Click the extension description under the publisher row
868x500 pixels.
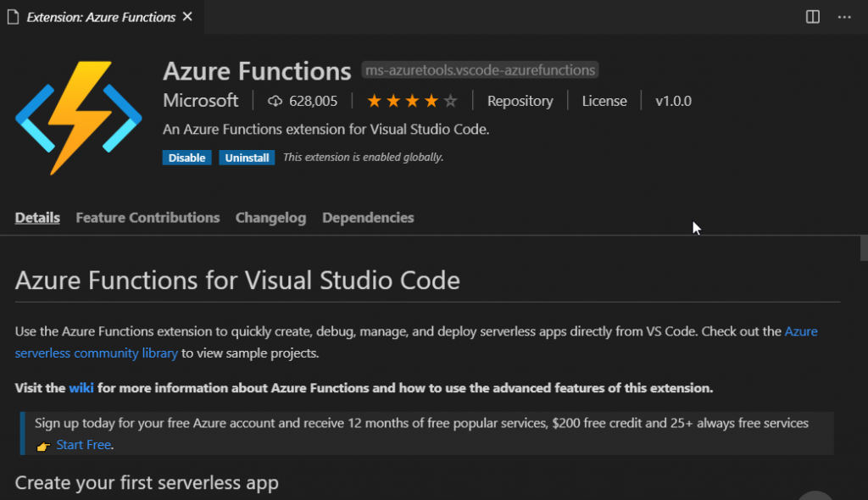tap(326, 130)
